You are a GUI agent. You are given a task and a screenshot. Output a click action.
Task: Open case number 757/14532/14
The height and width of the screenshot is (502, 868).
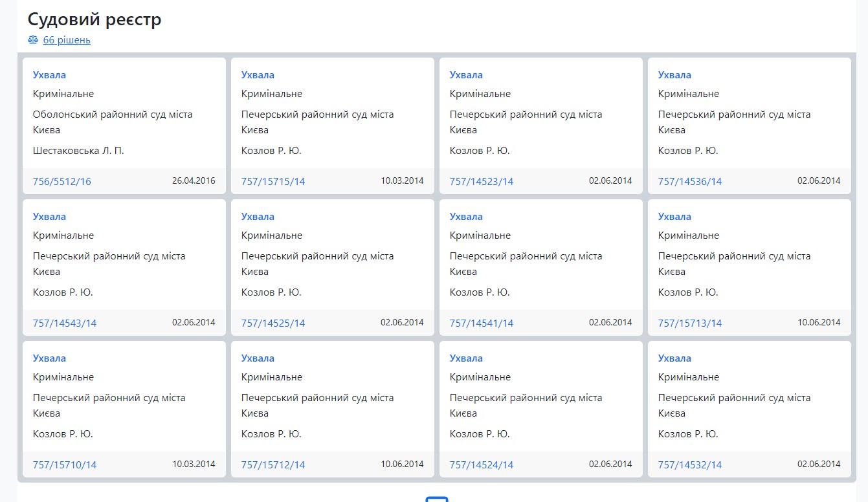click(x=690, y=465)
